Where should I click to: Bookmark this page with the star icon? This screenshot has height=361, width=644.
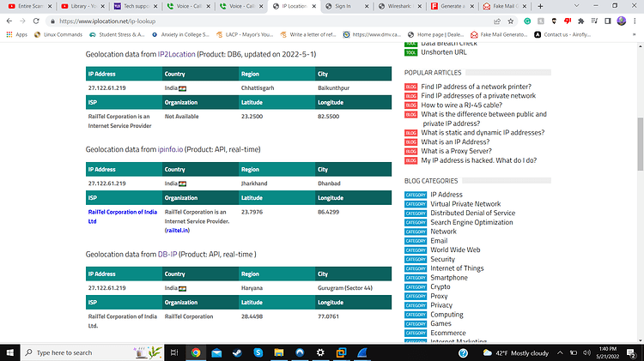coord(511,21)
